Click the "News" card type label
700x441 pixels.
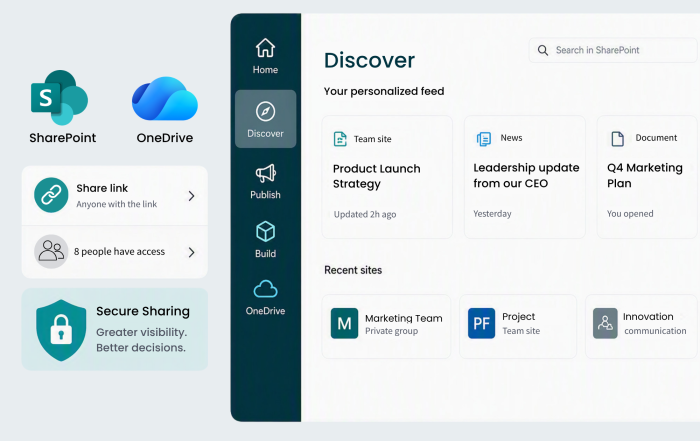[x=511, y=138]
